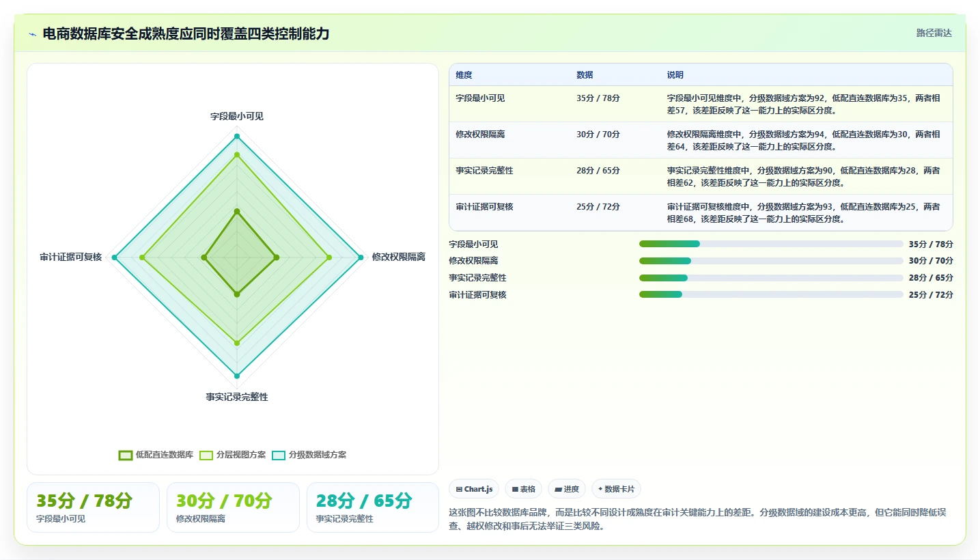980x560 pixels.
Task: Click the 说明 column header
Action: click(x=675, y=75)
